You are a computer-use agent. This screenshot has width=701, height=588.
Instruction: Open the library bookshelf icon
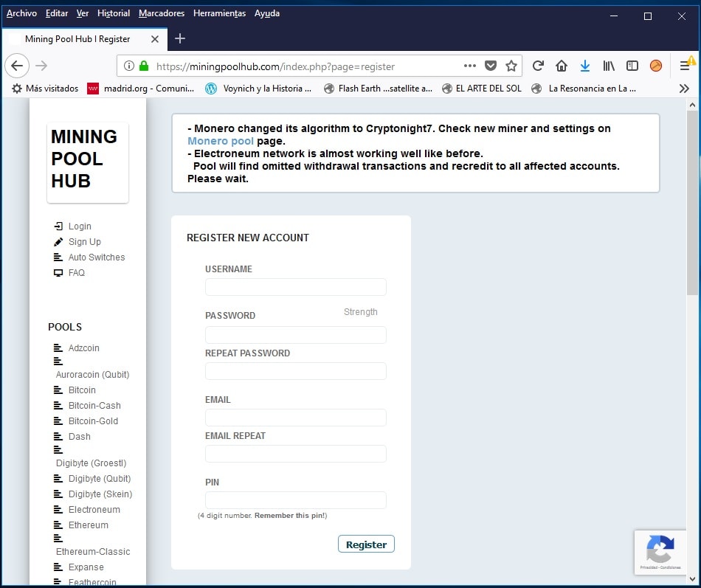609,66
